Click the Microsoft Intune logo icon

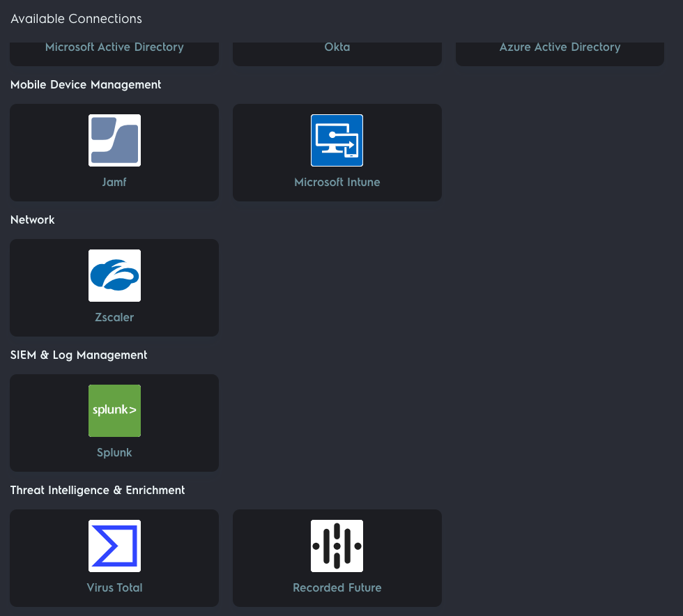click(x=337, y=140)
